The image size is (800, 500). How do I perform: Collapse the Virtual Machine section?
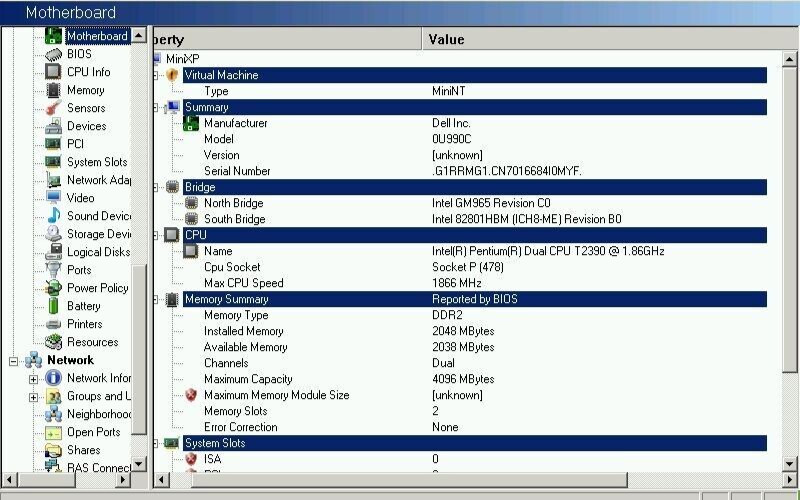click(156, 76)
